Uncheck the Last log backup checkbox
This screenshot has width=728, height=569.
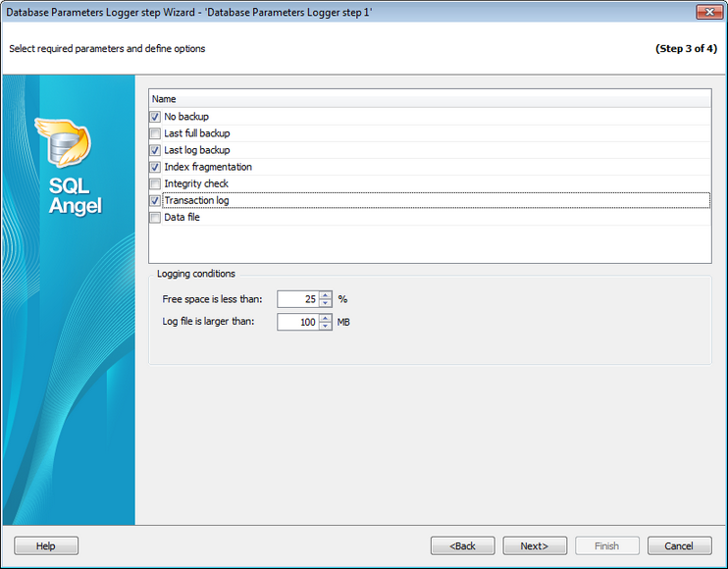click(x=155, y=150)
